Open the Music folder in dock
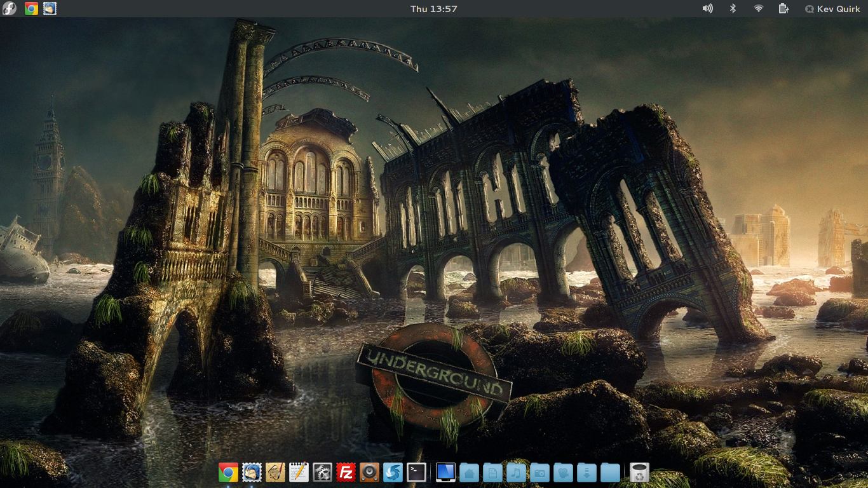Screen dimensions: 868x488 pos(516,473)
